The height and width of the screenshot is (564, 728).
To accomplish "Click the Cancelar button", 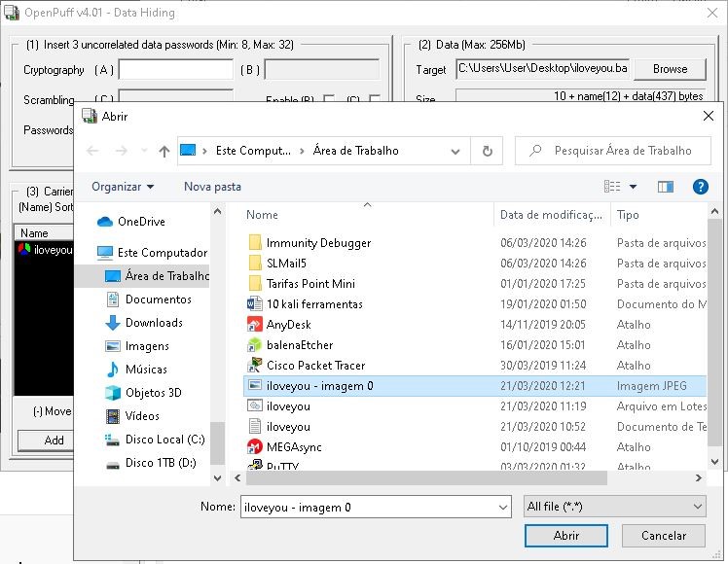I will click(x=664, y=536).
